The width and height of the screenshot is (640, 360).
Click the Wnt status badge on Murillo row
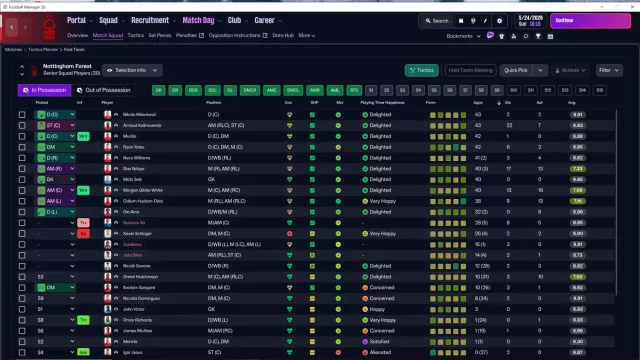(x=83, y=136)
